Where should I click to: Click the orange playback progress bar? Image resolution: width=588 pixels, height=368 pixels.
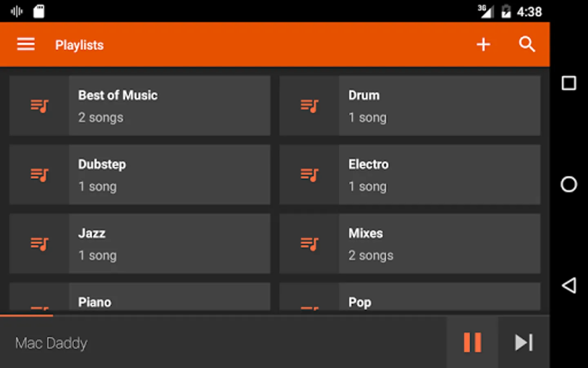click(27, 315)
